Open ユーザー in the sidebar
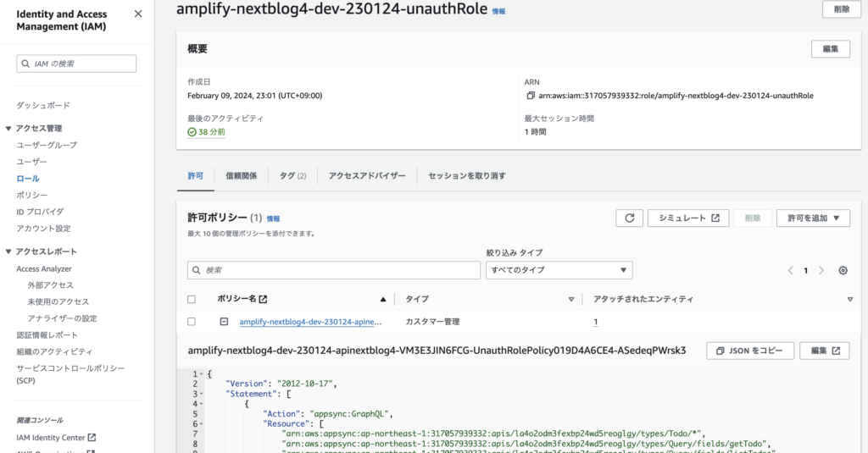This screenshot has width=868, height=453. [31, 162]
